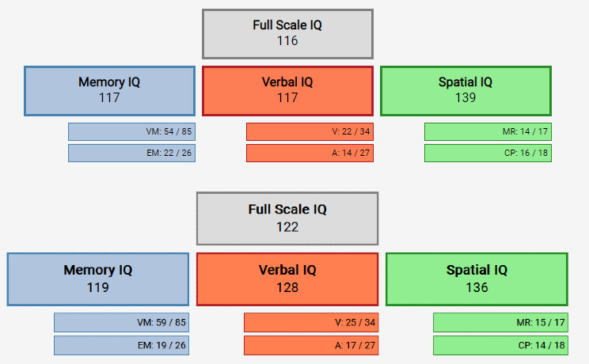Select the V: 22 / 34 score bar
This screenshot has height=364, width=589.
coord(310,132)
